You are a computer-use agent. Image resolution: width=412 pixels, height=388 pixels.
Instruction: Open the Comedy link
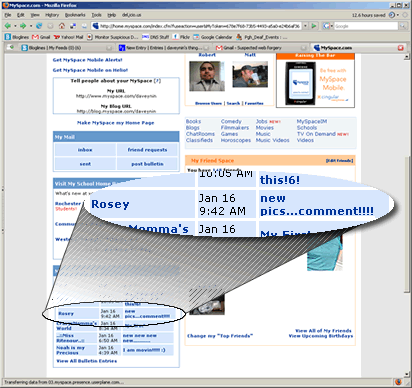[231, 121]
